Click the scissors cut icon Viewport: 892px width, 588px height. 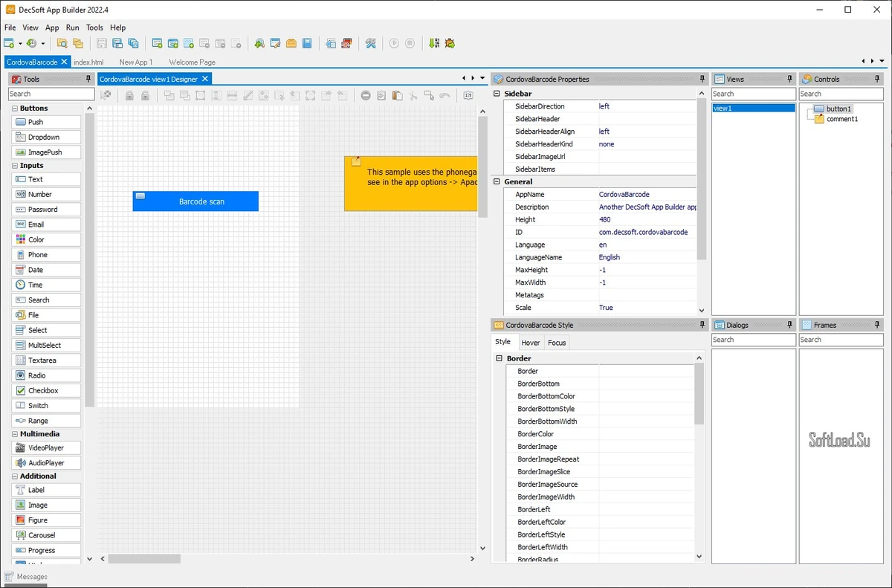(x=413, y=95)
